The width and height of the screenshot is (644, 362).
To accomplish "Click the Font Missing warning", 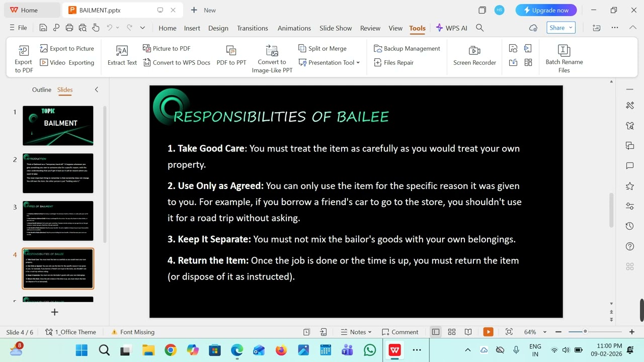I will [133, 332].
